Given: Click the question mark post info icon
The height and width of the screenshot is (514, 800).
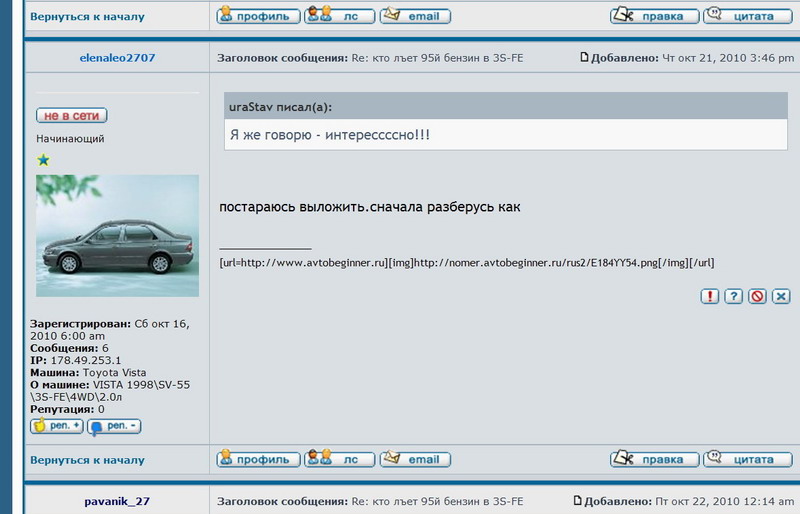Looking at the screenshot, I should [733, 296].
